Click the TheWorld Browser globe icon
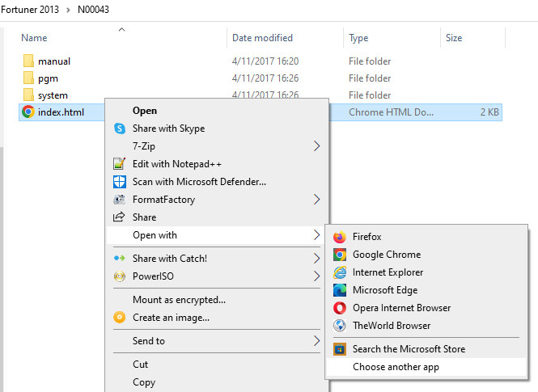 [340, 326]
